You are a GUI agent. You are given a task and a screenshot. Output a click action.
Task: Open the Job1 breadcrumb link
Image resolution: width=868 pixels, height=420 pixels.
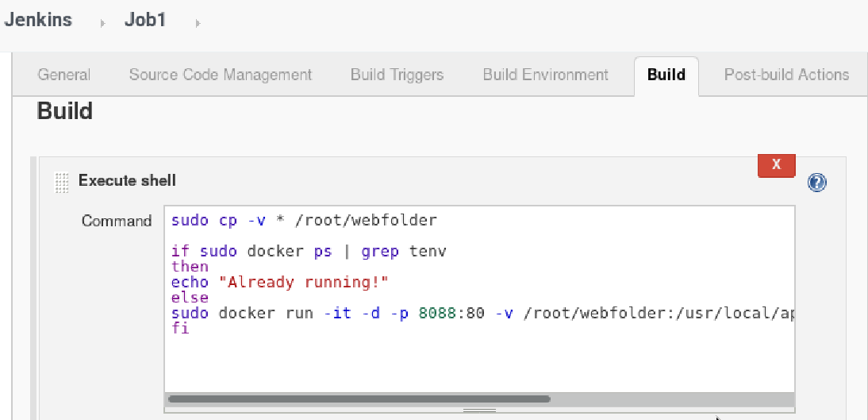point(145,20)
